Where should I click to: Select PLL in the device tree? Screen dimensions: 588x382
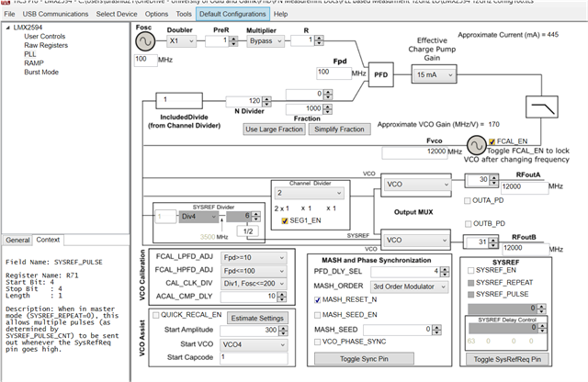click(x=30, y=54)
